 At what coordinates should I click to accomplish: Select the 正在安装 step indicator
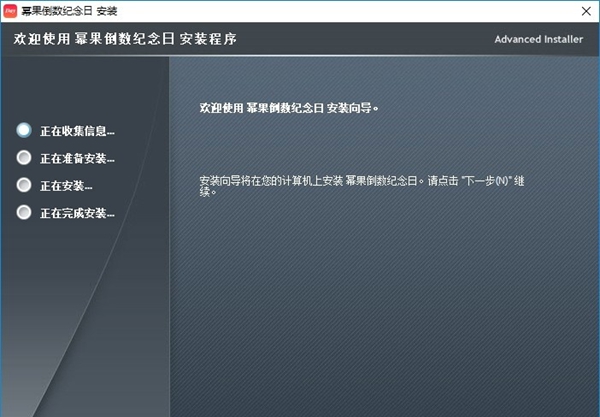pos(24,185)
